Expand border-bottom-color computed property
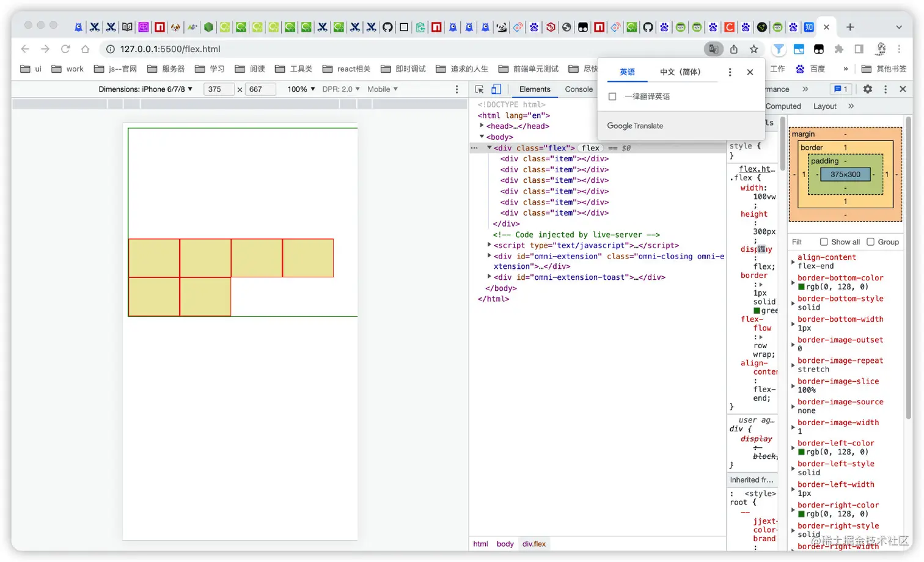This screenshot has height=562, width=924. [x=793, y=282]
